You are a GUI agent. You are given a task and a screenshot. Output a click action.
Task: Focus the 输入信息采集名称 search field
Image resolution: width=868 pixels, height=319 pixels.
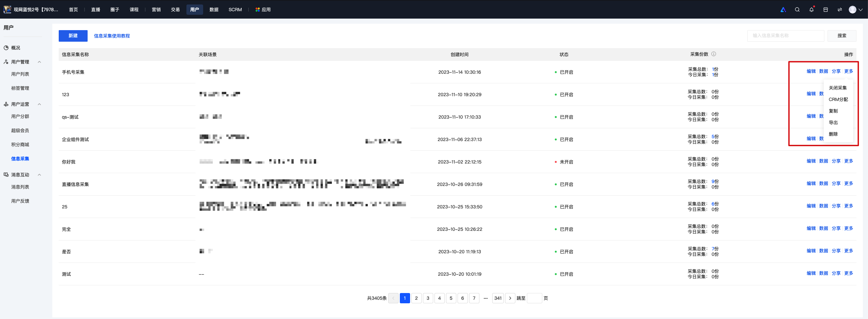coord(786,36)
